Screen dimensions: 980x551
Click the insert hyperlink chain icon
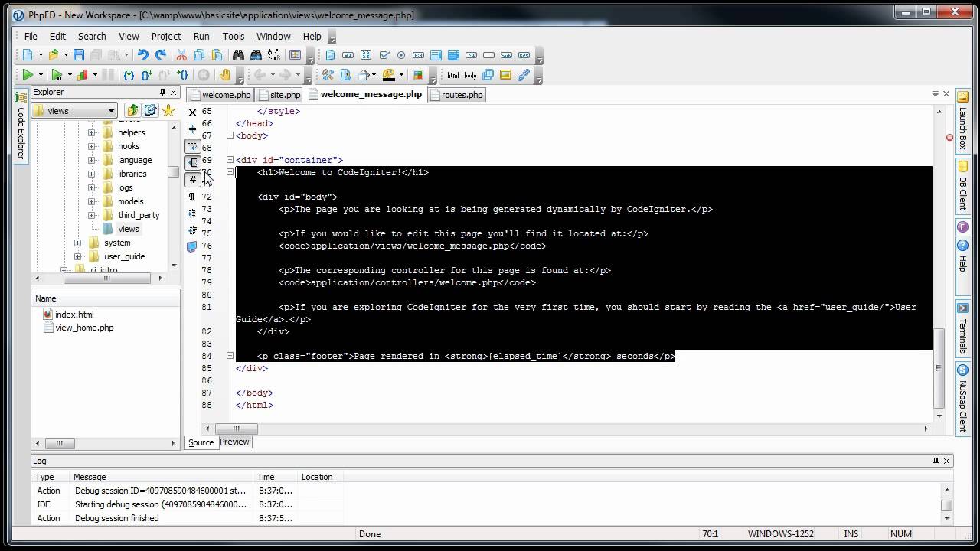524,75
